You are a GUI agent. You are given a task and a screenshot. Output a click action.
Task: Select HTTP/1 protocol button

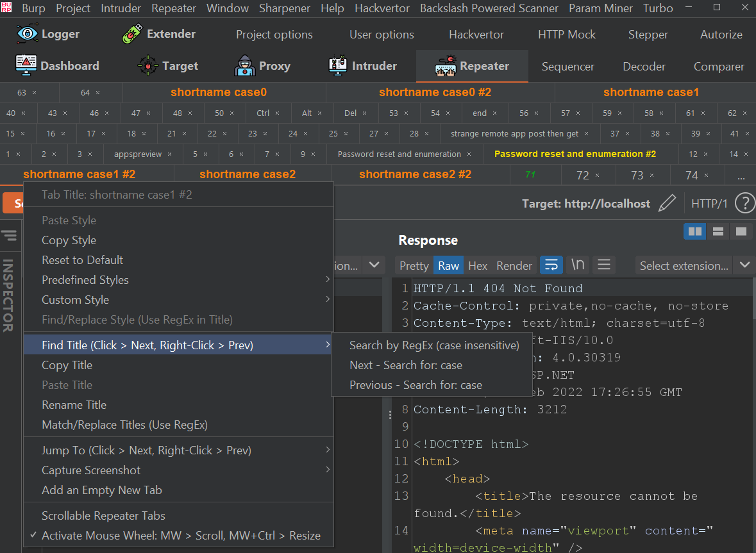(709, 204)
